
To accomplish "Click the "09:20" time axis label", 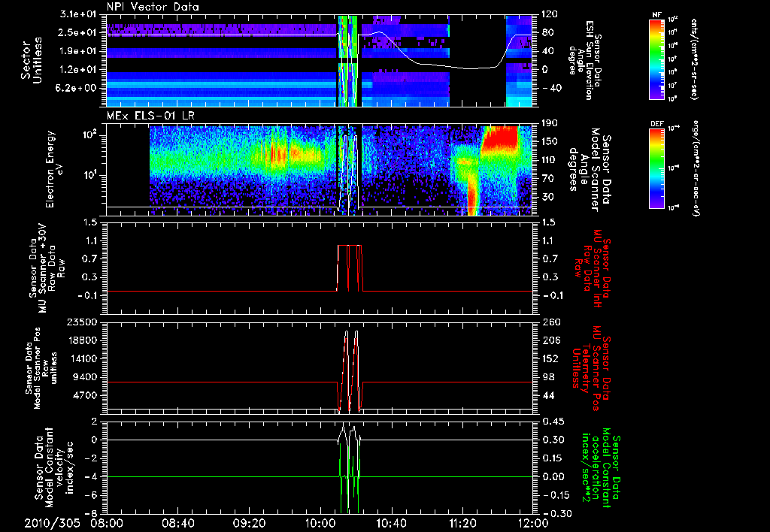I will pyautogui.click(x=249, y=523).
